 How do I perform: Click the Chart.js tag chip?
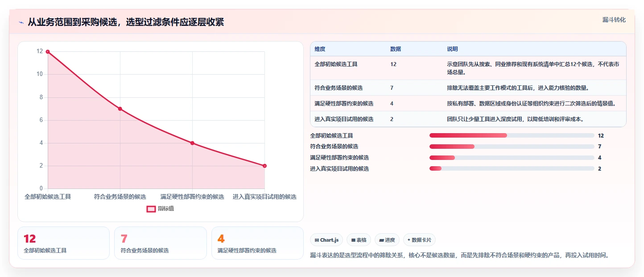coord(326,240)
